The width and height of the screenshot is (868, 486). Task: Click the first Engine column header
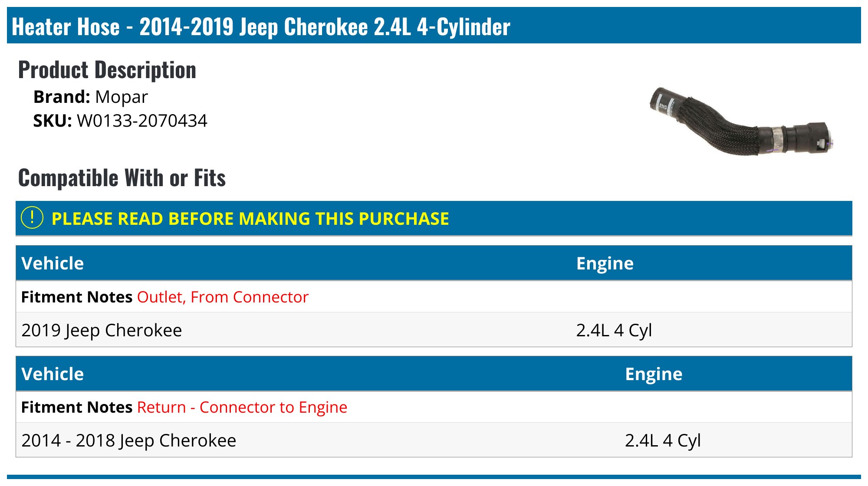tap(605, 263)
